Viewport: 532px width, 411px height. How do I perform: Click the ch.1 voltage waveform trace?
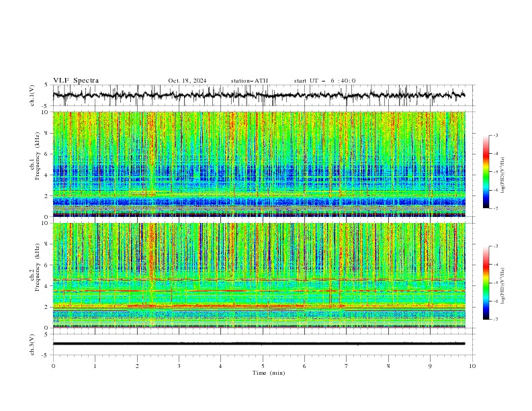tap(259, 95)
